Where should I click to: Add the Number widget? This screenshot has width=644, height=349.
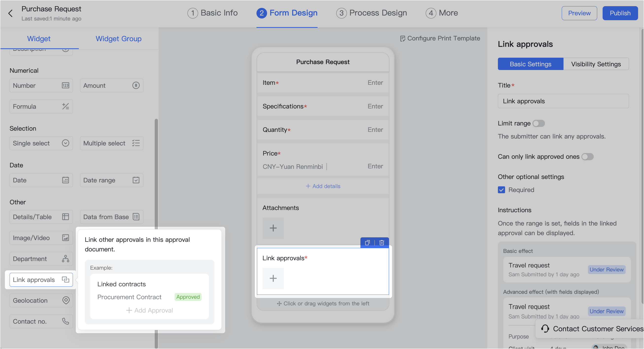click(41, 86)
